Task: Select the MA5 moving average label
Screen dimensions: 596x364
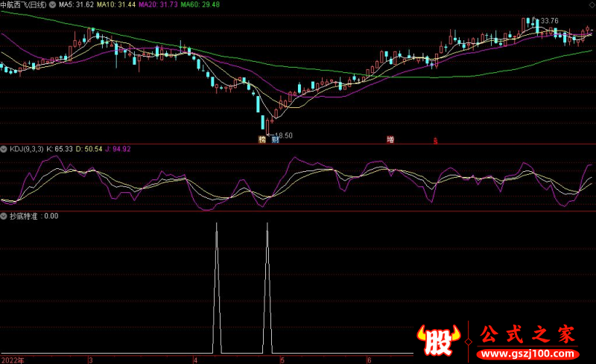Action: pyautogui.click(x=77, y=5)
